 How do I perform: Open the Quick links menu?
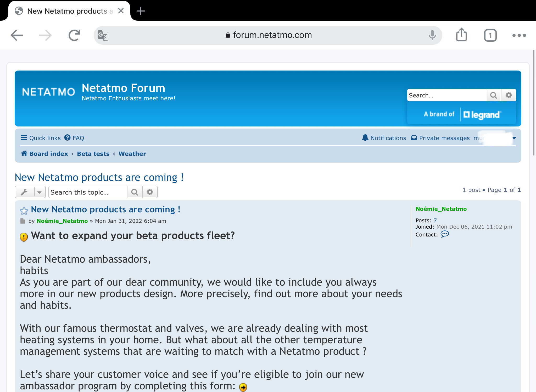tap(41, 138)
